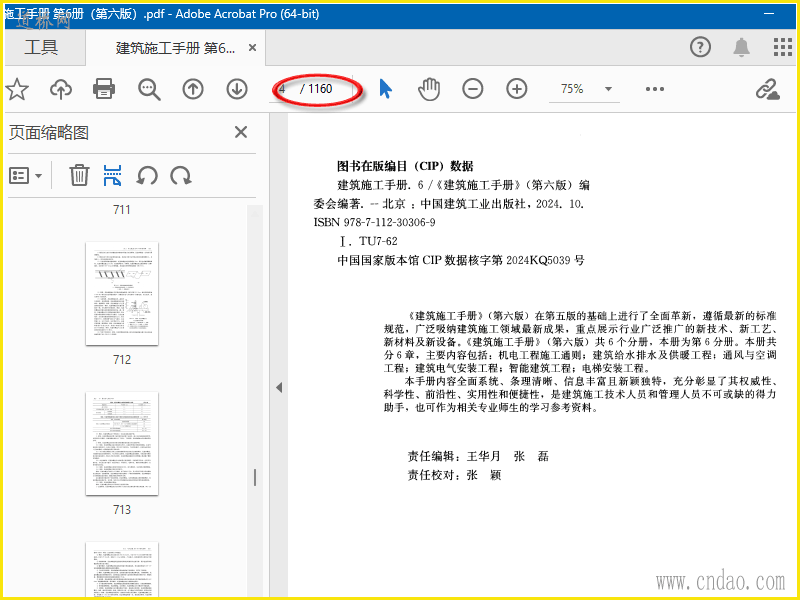Delete pages with trash icon
Screen dimensions: 800x600
(x=79, y=175)
